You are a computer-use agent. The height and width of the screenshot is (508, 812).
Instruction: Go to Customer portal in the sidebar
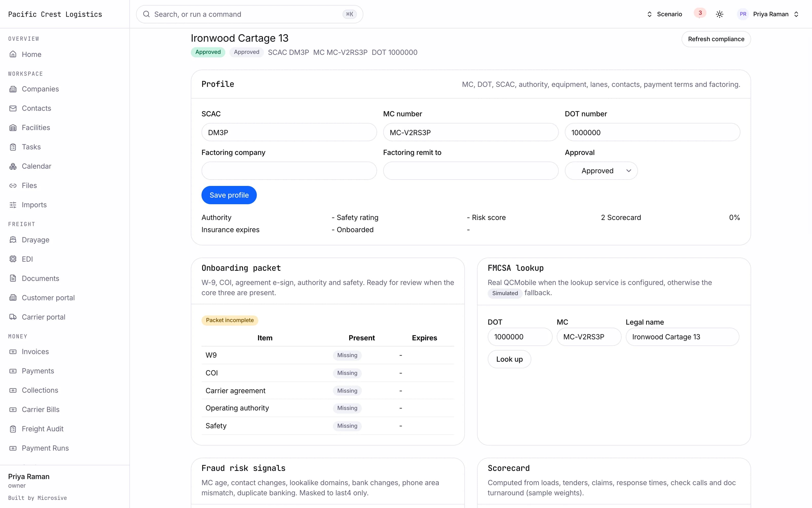pyautogui.click(x=48, y=298)
